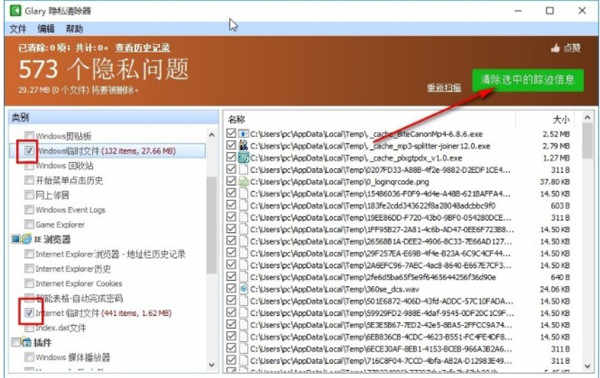The width and height of the screenshot is (600, 378).
Task: Click the blank file icon of 1FF95B27-2A81 row
Action: pyautogui.click(x=243, y=229)
